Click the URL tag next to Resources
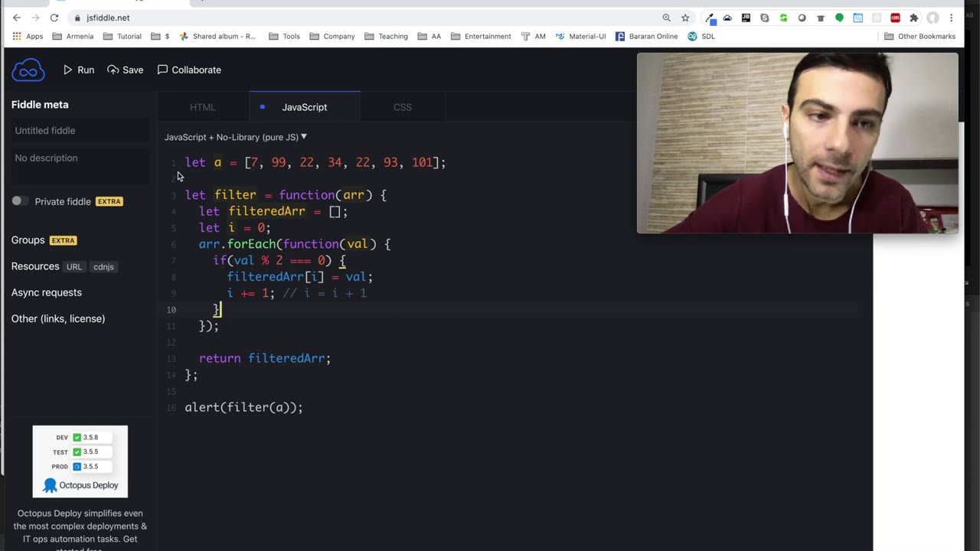The image size is (980, 551). (74, 267)
